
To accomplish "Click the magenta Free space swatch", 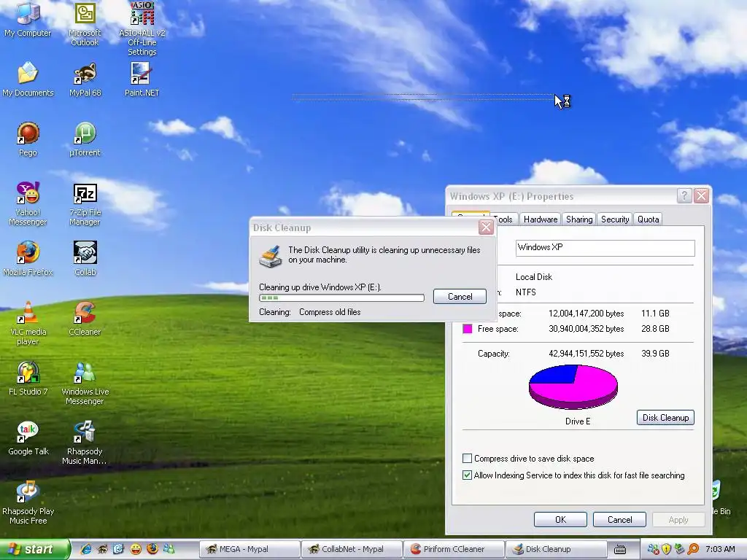I will (468, 329).
